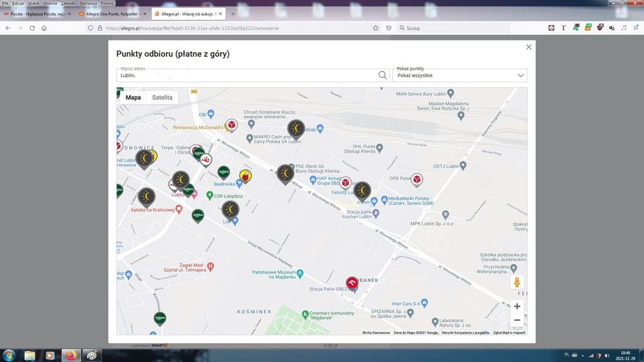
Task: Open 'Warunki korzystania z programu' link
Action: (x=465, y=333)
